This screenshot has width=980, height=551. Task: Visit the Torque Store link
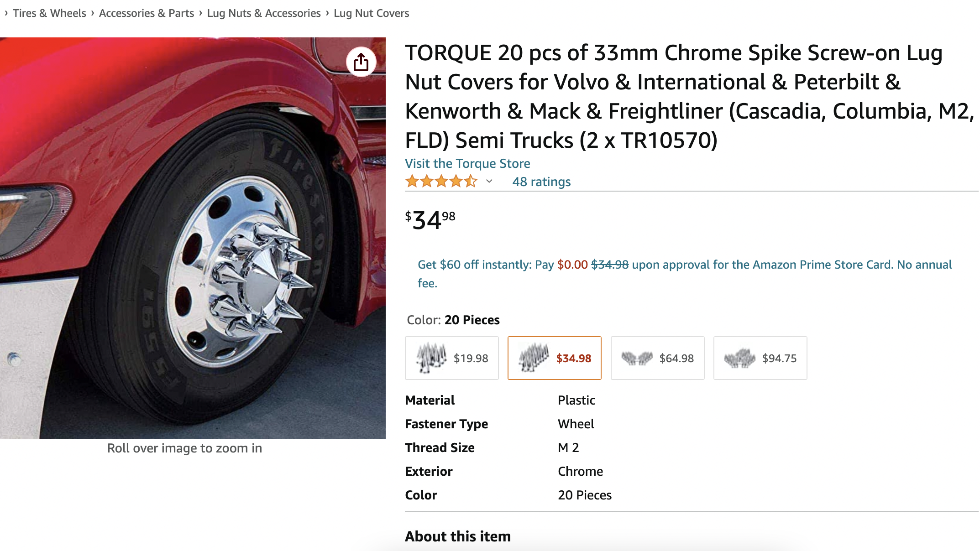click(x=467, y=163)
